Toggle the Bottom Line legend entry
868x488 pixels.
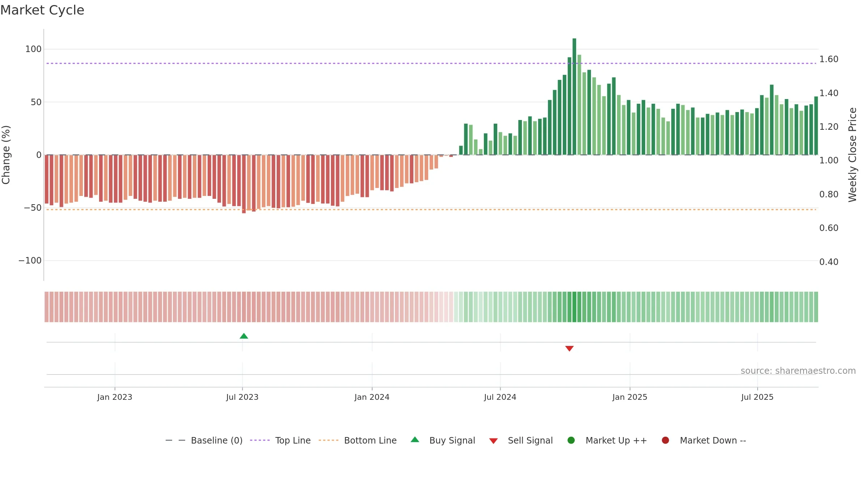[358, 440]
